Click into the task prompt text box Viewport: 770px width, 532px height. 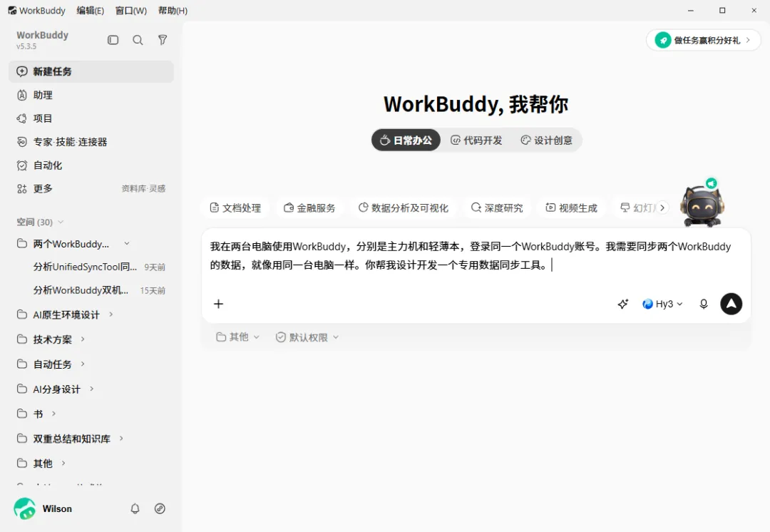point(476,257)
